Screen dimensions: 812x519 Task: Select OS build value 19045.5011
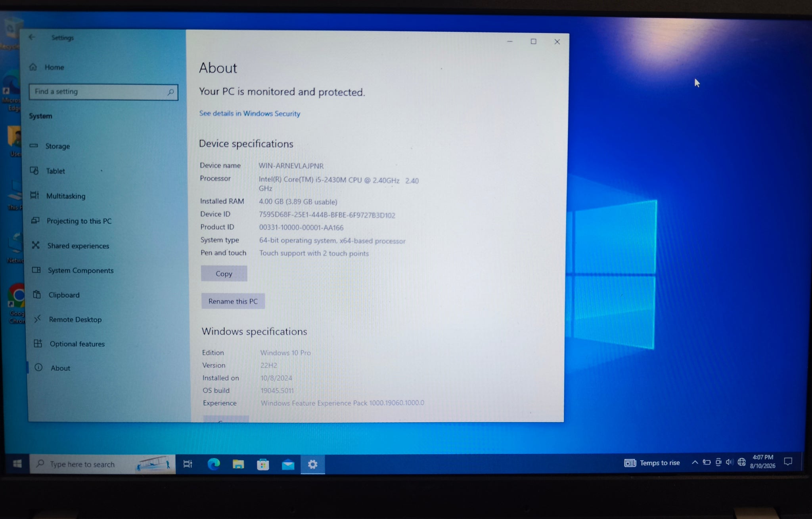click(277, 391)
